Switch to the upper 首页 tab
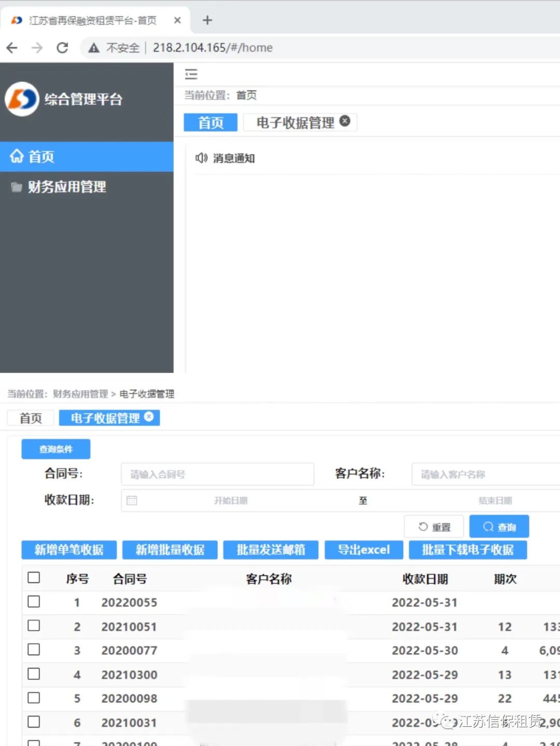This screenshot has width=560, height=746. 211,122
